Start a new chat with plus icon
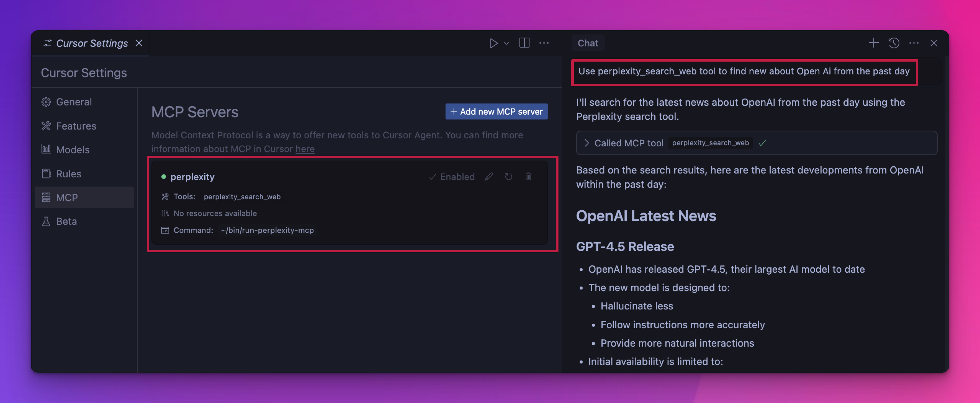The image size is (980, 403). pyautogui.click(x=874, y=43)
